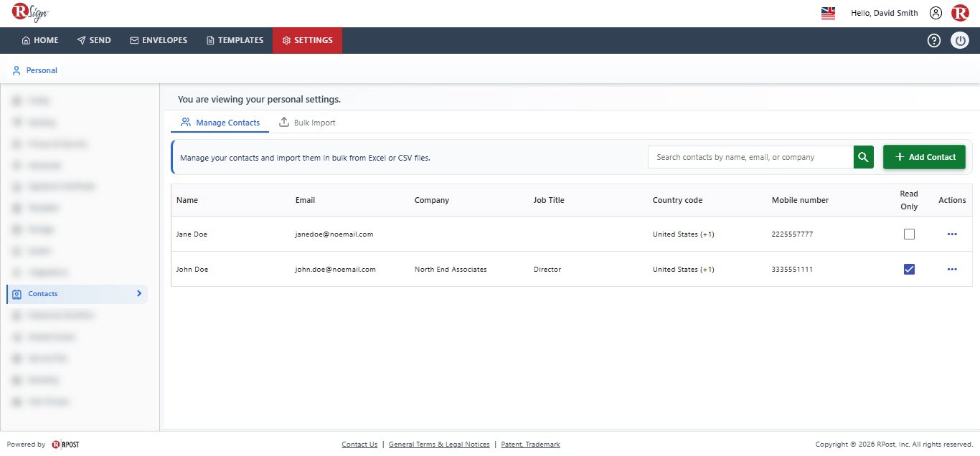Click the Add Contact button
This screenshot has width=980, height=456.
point(924,157)
